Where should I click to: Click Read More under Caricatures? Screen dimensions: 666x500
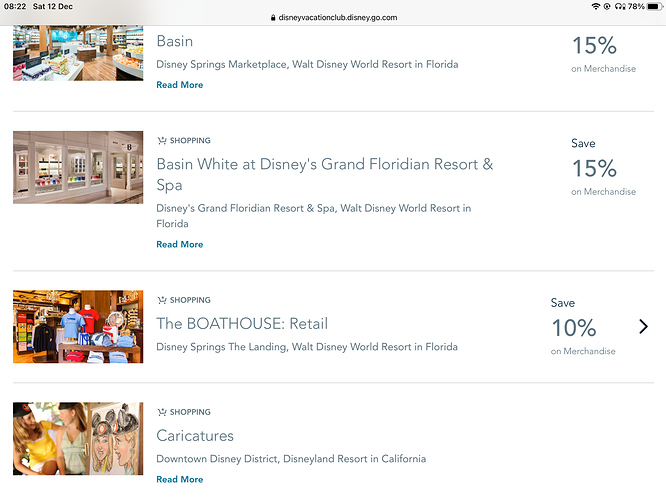[180, 479]
